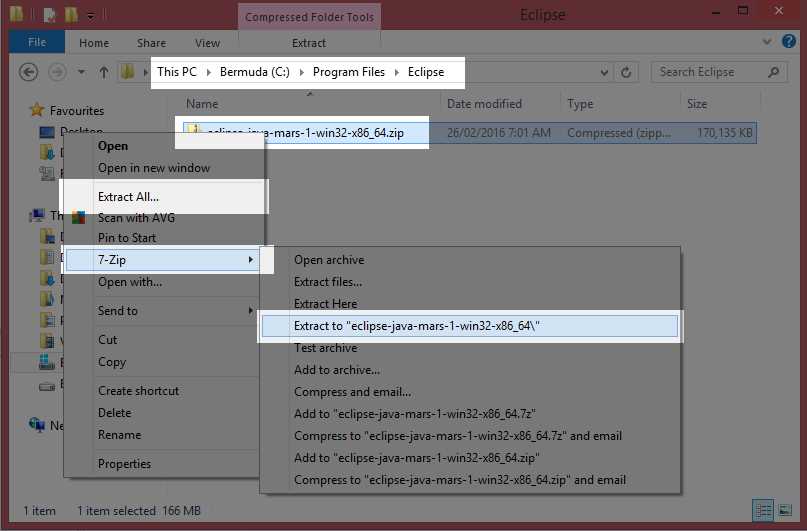
Task: Collapse the ribbon with chevron
Action: pos(767,42)
